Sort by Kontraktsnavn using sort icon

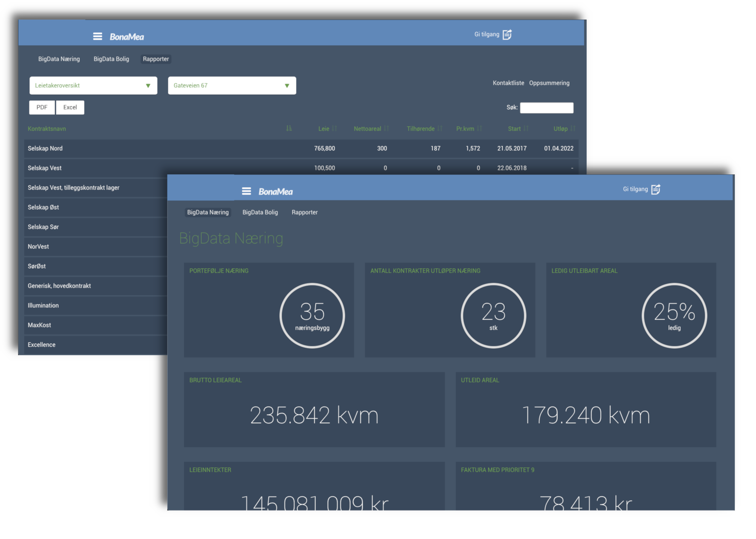[289, 128]
